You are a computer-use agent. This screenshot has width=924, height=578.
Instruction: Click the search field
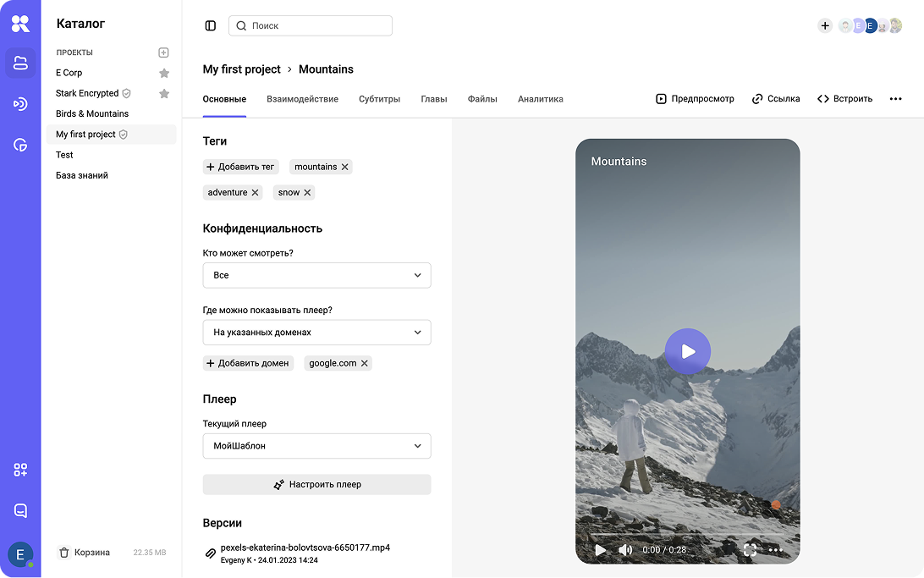click(x=311, y=26)
